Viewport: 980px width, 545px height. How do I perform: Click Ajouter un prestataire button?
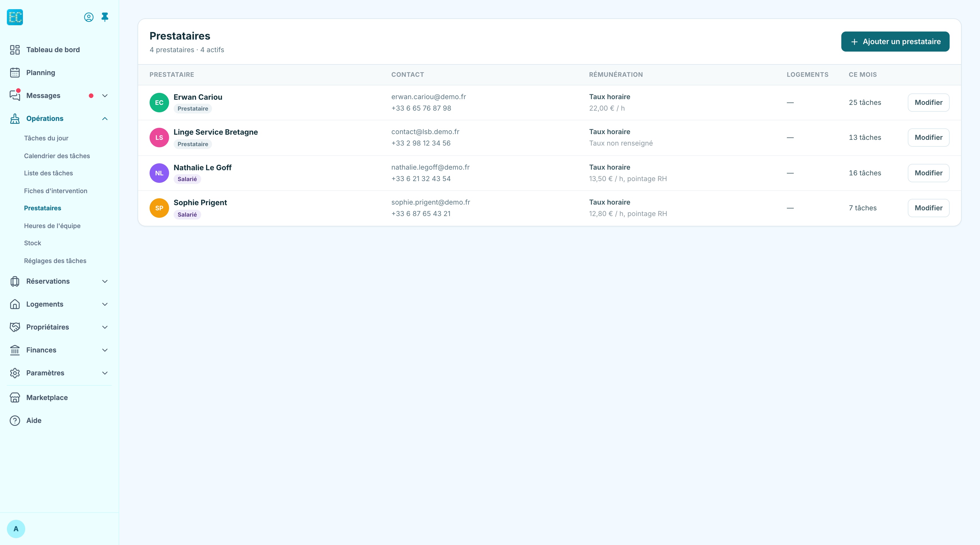tap(895, 42)
